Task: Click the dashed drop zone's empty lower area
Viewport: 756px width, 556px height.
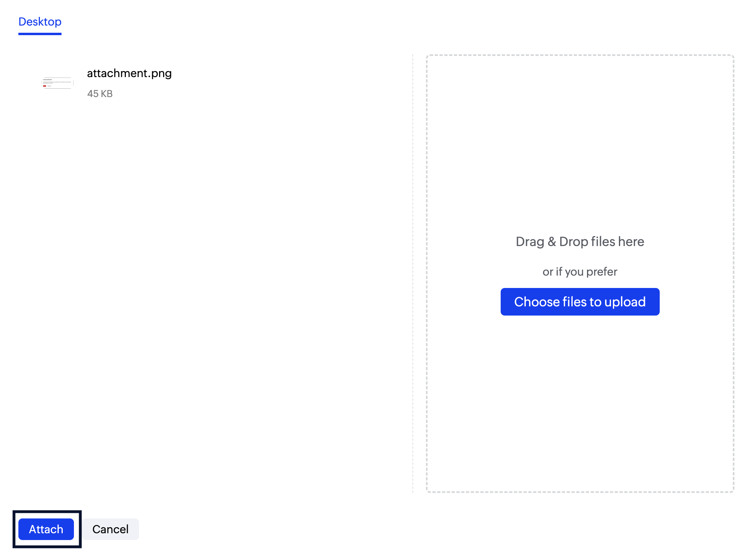Action: pos(580,403)
